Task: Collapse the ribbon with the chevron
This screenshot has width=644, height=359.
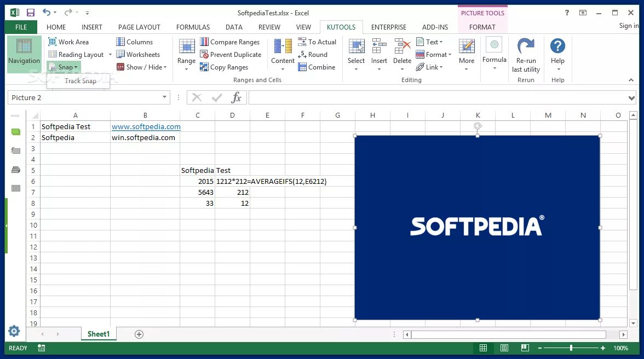Action: 631,80
